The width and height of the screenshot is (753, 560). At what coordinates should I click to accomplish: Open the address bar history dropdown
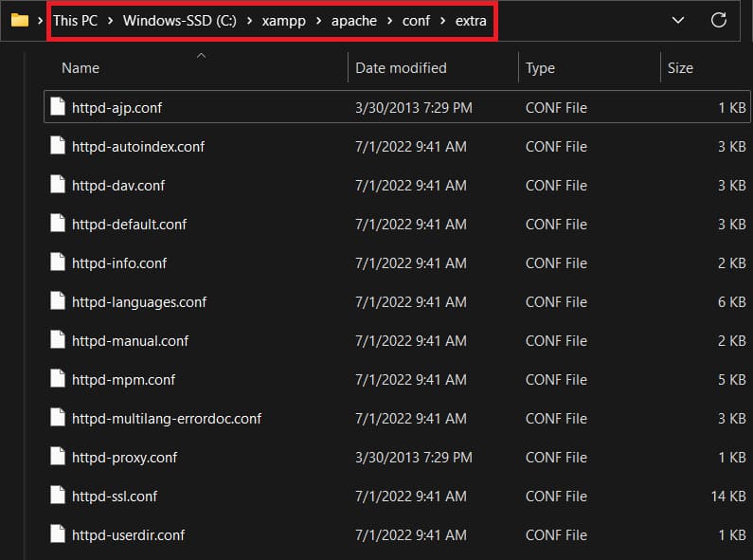pyautogui.click(x=677, y=20)
